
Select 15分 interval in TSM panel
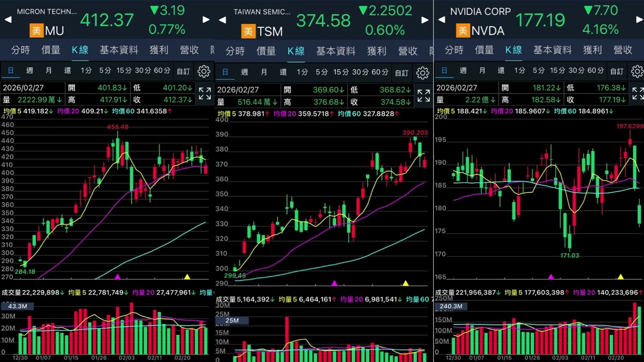[x=341, y=72]
